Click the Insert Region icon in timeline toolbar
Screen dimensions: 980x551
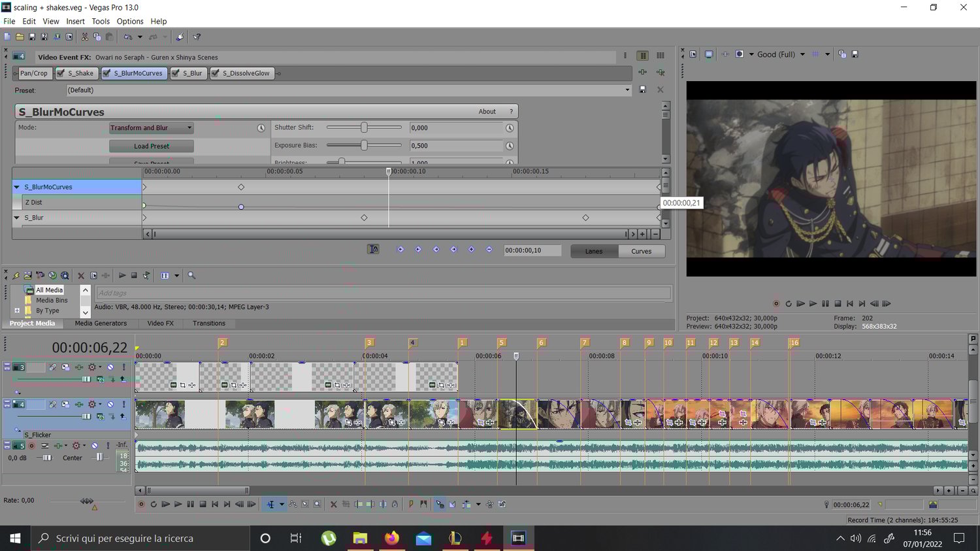click(x=423, y=505)
